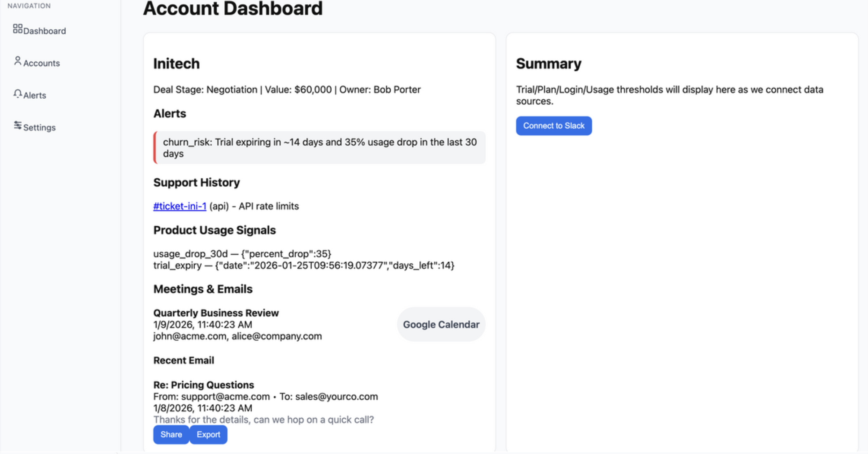This screenshot has width=868, height=454.
Task: Click the Summary panel heading
Action: pos(549,64)
